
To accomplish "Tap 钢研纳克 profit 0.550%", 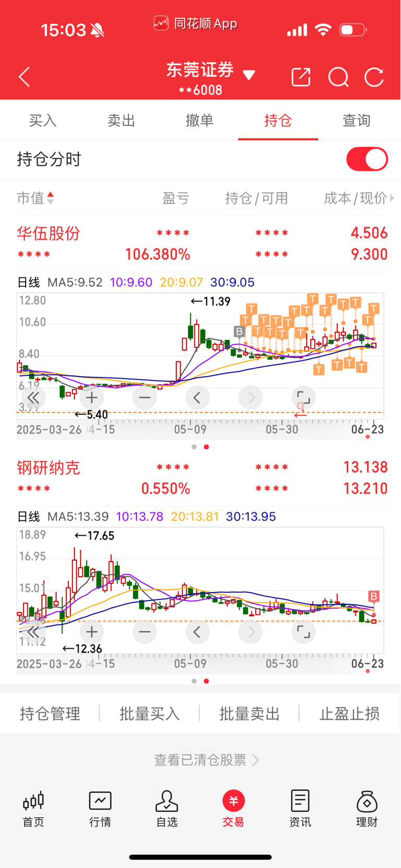I will [165, 488].
